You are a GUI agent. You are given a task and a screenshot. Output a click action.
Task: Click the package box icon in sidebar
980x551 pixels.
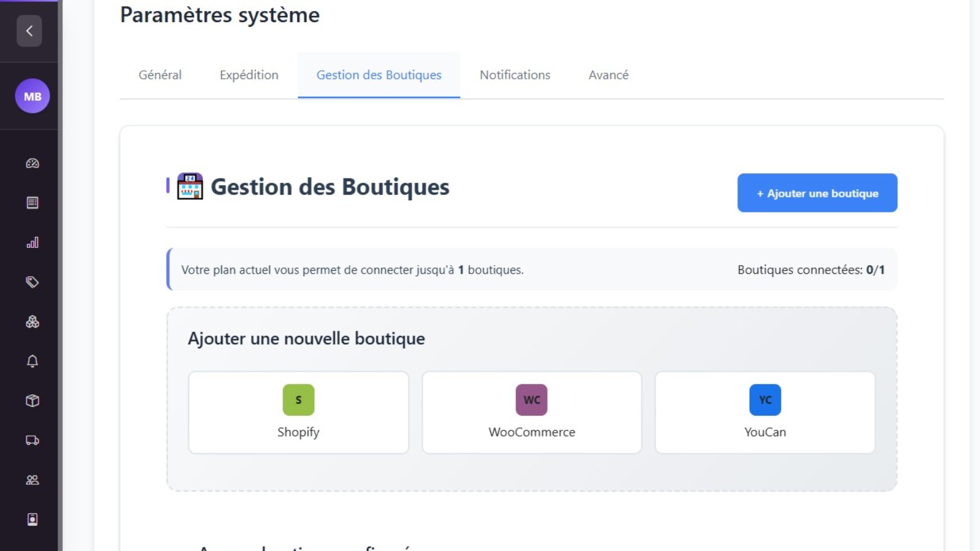tap(32, 400)
